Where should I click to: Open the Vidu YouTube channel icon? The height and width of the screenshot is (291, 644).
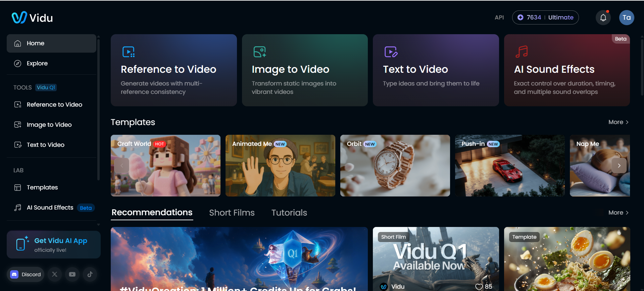tap(72, 274)
